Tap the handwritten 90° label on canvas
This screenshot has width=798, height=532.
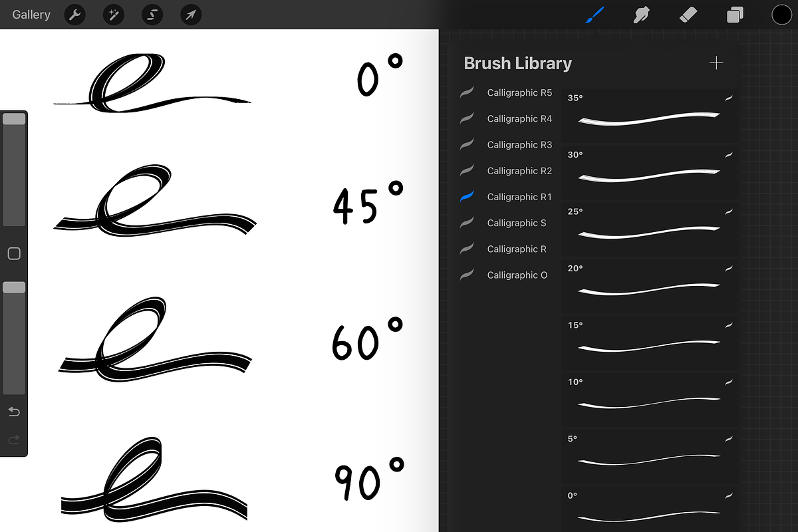point(369,477)
